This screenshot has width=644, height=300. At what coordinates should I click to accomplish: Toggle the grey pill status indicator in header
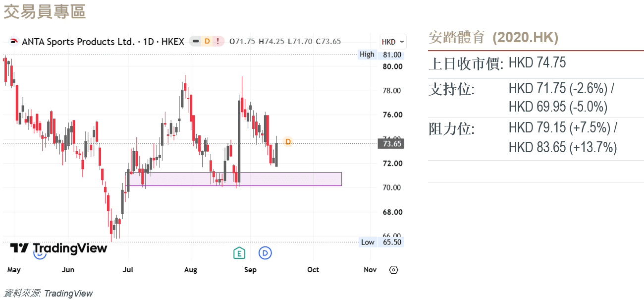[x=196, y=41]
